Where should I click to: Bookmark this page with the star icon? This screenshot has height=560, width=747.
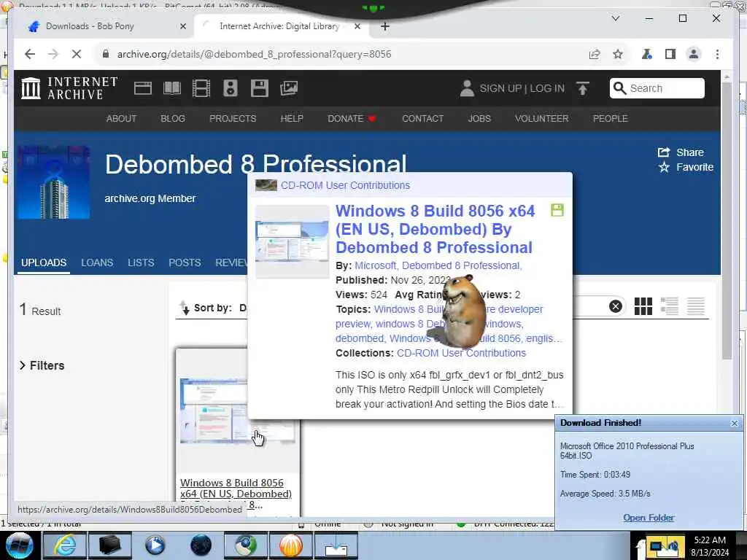pyautogui.click(x=618, y=54)
